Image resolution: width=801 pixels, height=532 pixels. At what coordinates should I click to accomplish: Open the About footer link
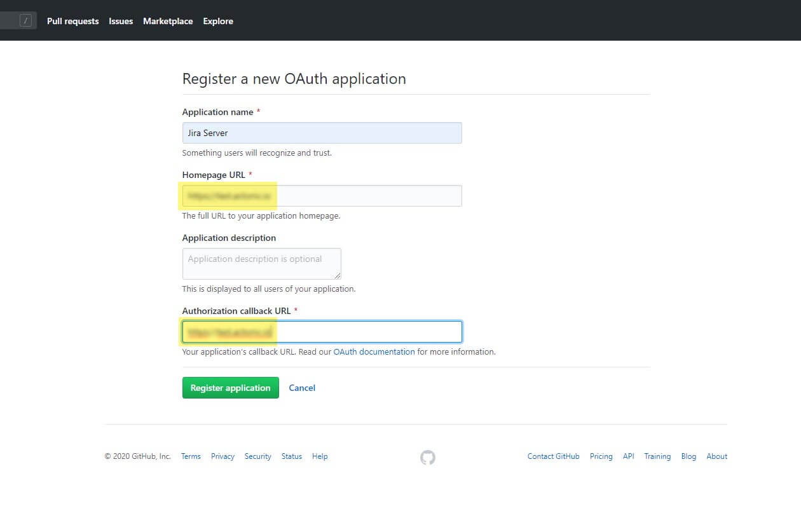tap(717, 456)
